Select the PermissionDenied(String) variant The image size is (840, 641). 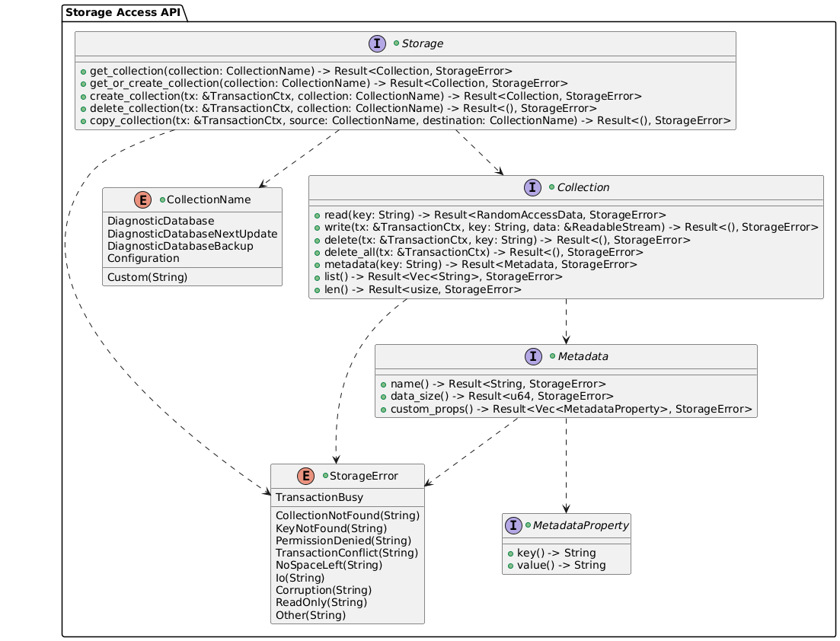click(x=343, y=541)
